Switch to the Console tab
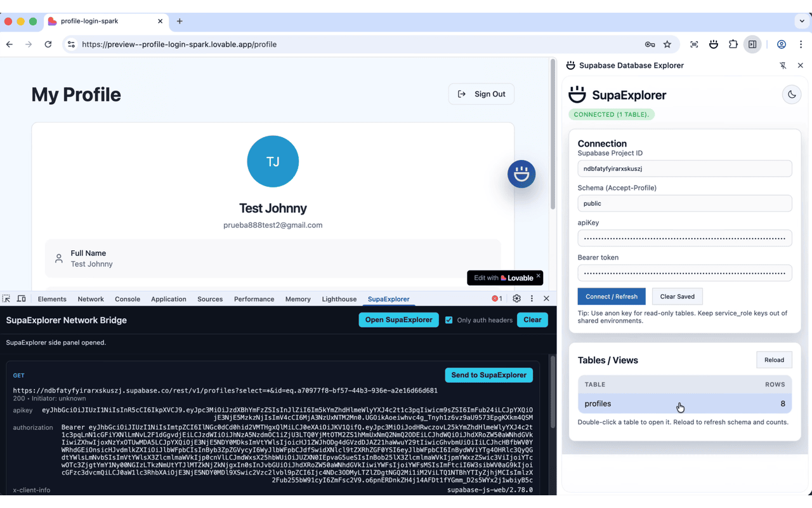Image resolution: width=812 pixels, height=508 pixels. click(x=128, y=299)
